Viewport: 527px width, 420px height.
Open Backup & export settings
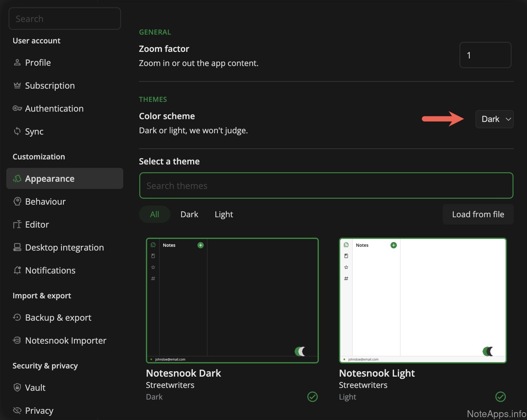(58, 318)
